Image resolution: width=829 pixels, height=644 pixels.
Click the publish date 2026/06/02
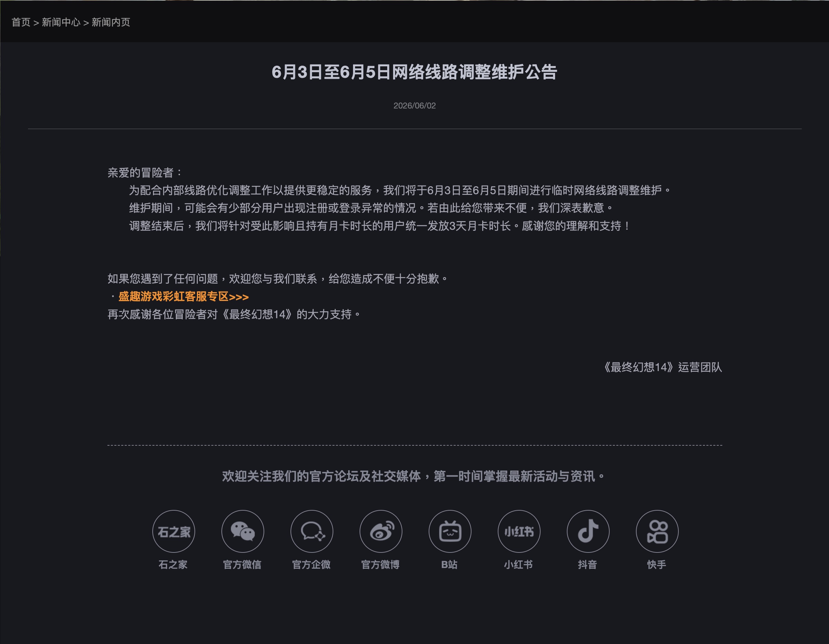[x=414, y=106]
